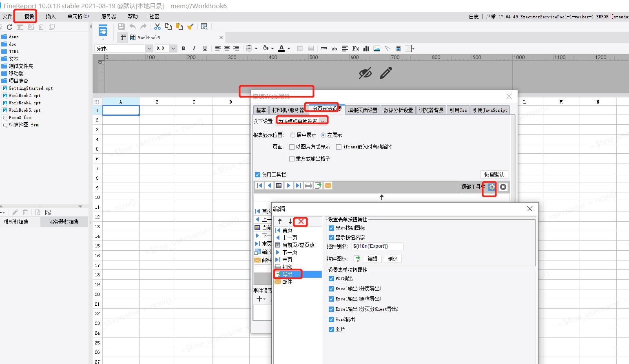Toggle bold formatting in the font toolbar
629x364 pixels.
(183, 49)
